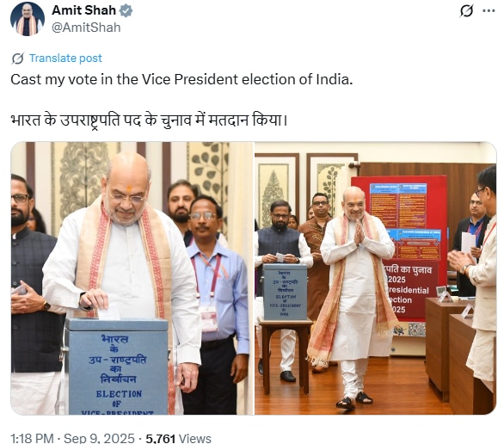Click the Grok icon before Translate post
Image resolution: width=504 pixels, height=444 pixels.
click(18, 59)
